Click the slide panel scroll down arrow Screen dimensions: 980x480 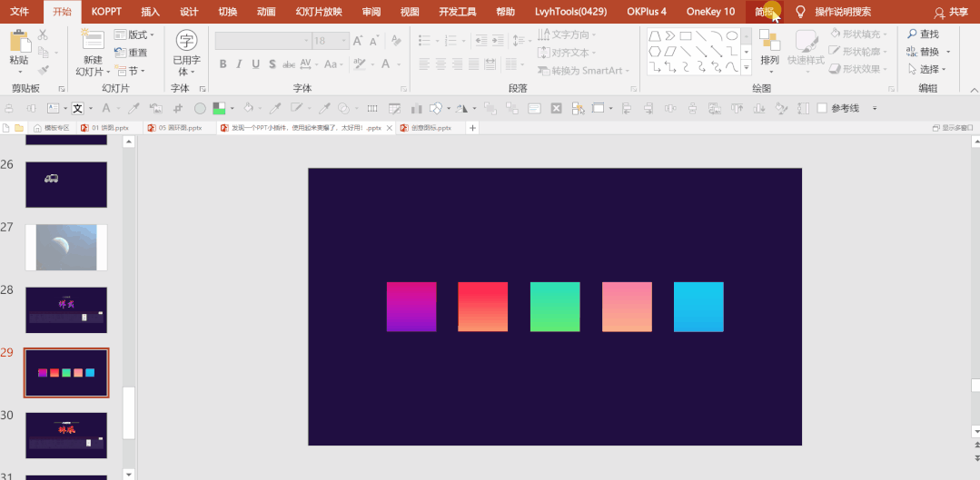[129, 475]
